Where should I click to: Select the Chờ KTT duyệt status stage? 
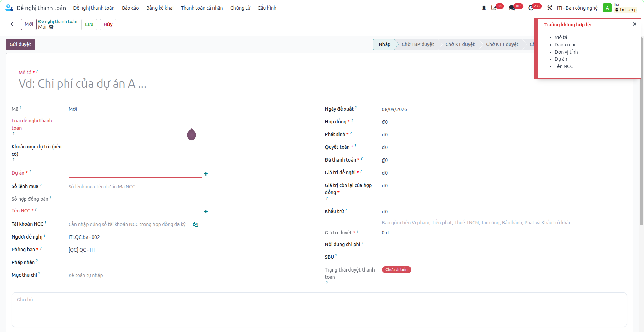[502, 44]
